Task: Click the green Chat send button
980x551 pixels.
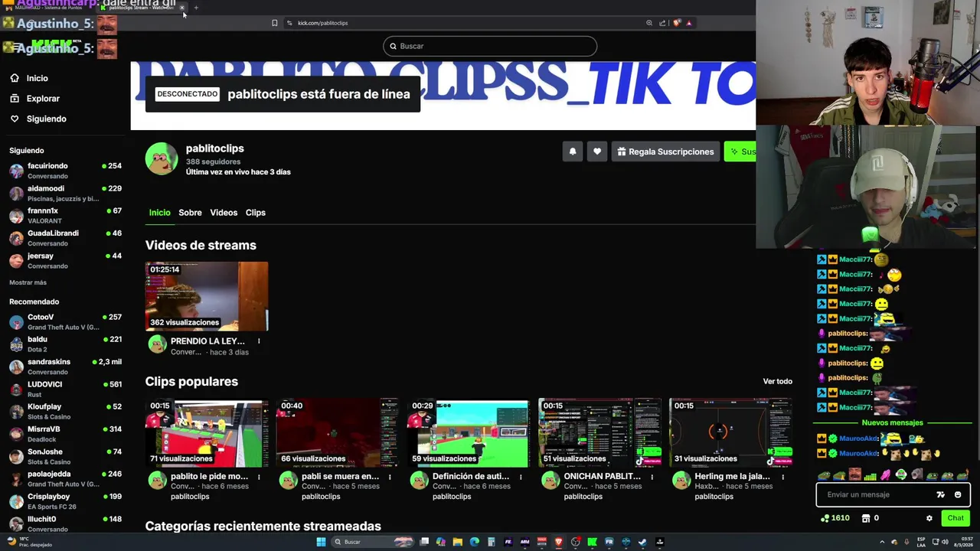Action: click(955, 518)
